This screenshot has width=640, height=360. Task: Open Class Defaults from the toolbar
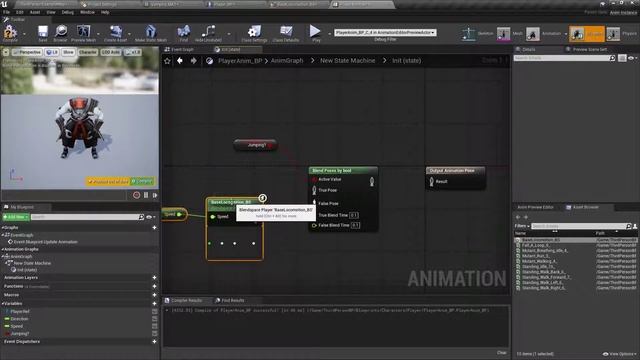[x=286, y=31]
